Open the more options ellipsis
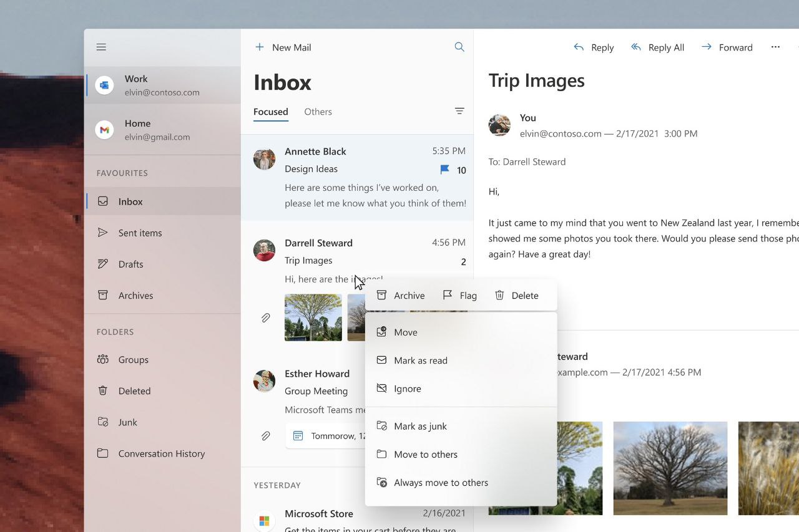Screen dimensions: 799x532 (775, 47)
